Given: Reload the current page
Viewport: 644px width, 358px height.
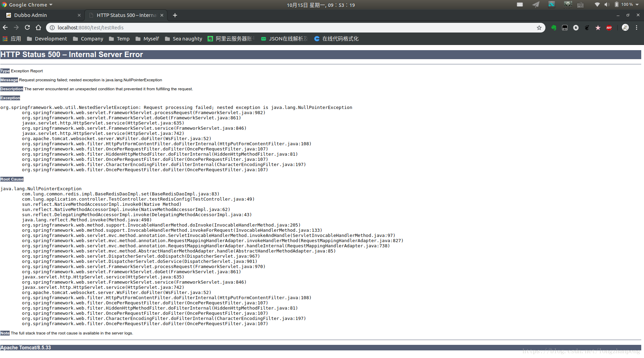Looking at the screenshot, I should tap(27, 27).
